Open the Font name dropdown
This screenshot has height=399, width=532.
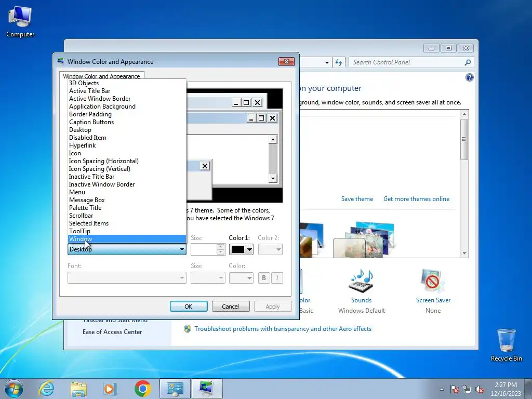point(127,278)
